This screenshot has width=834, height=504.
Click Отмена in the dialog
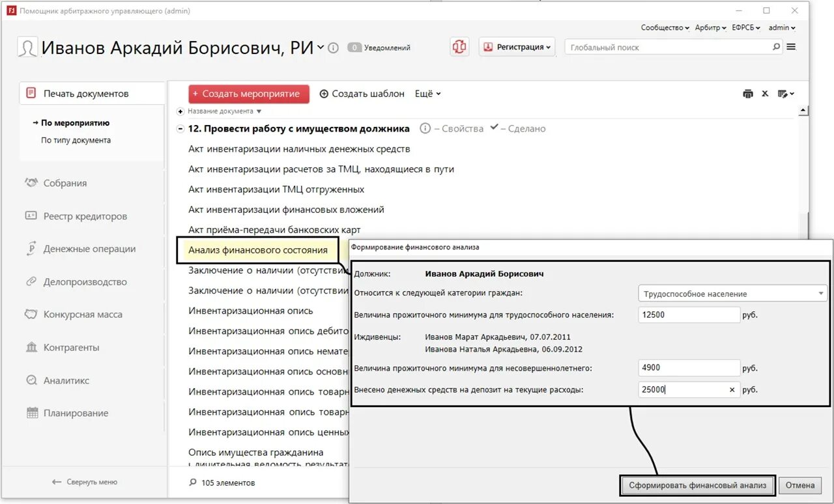(799, 485)
